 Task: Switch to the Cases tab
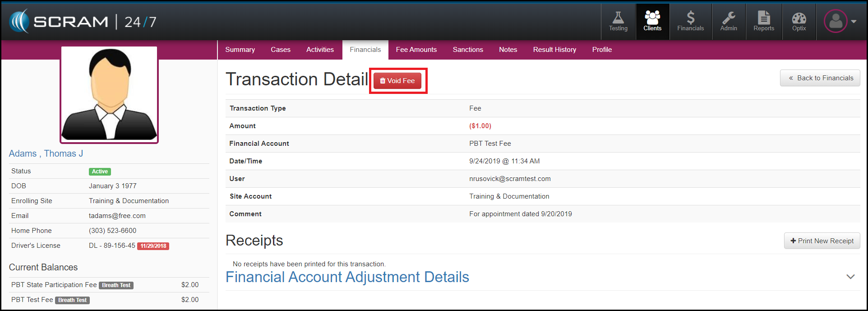coord(281,50)
